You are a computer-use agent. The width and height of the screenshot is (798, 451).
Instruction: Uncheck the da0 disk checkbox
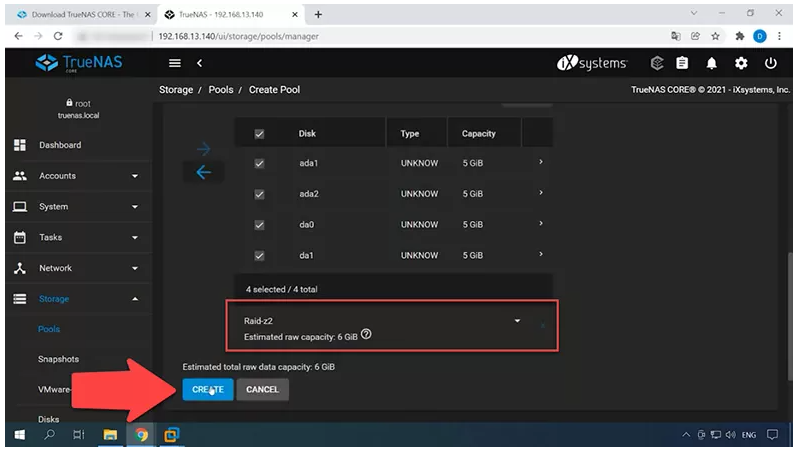click(260, 225)
